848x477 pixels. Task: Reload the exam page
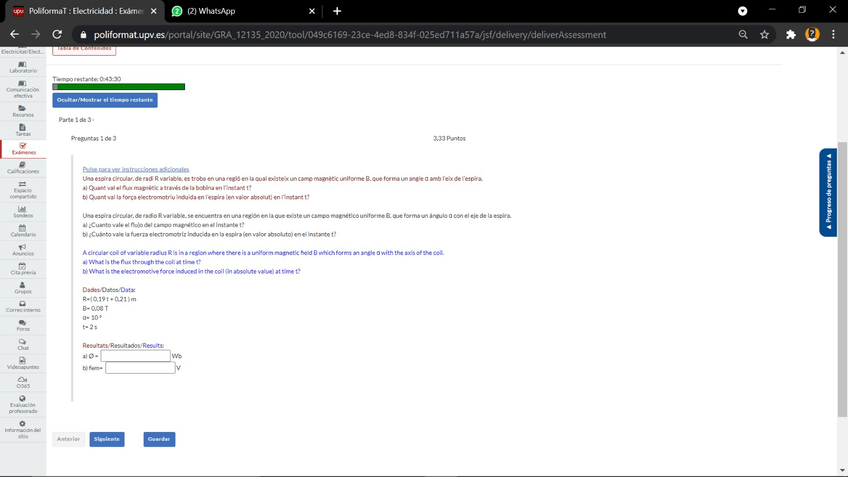tap(57, 34)
